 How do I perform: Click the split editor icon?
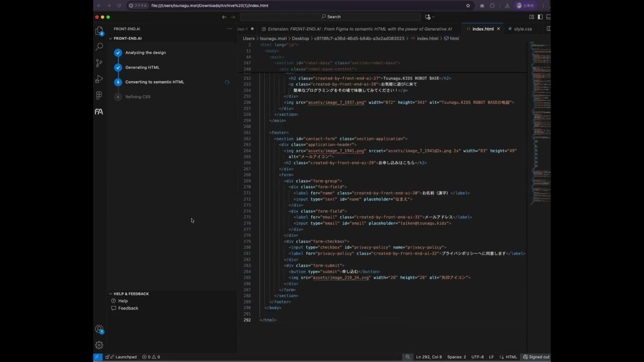point(548,29)
